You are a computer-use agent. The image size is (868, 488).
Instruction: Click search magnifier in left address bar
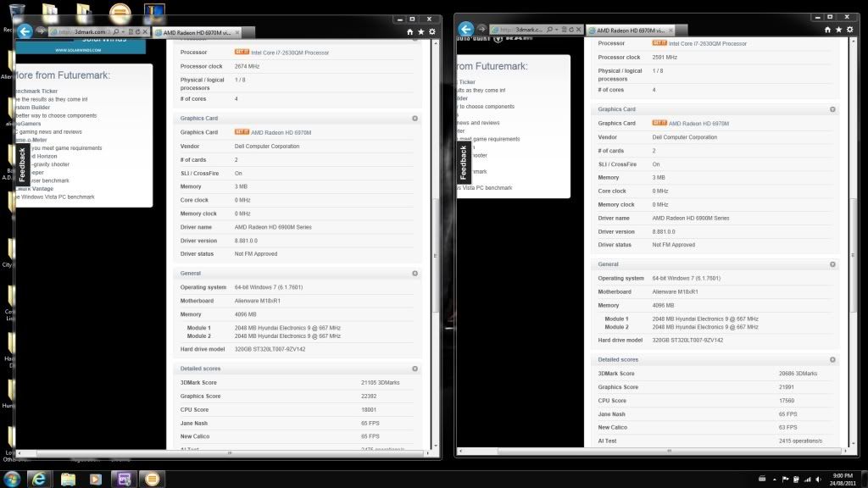coord(116,32)
